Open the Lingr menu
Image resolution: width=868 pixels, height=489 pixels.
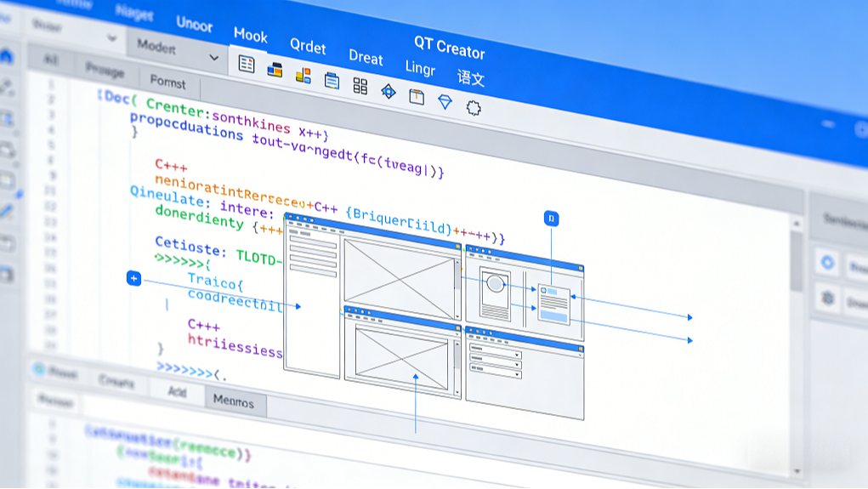pos(420,68)
